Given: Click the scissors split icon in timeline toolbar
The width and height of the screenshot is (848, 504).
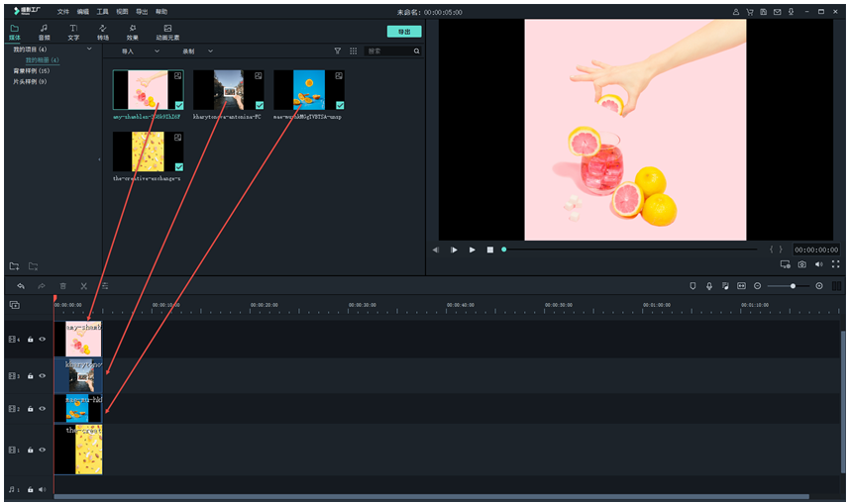Looking at the screenshot, I should tap(84, 286).
